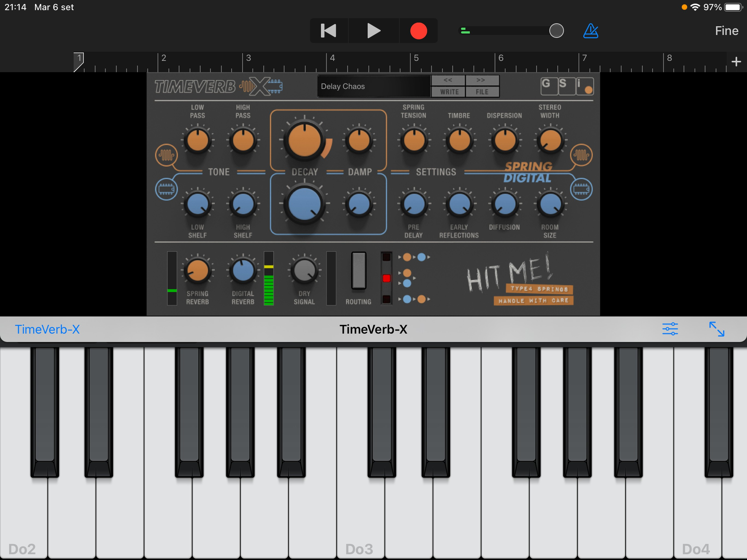Adjust the master volume slider knob
747x560 pixels.
pyautogui.click(x=556, y=31)
